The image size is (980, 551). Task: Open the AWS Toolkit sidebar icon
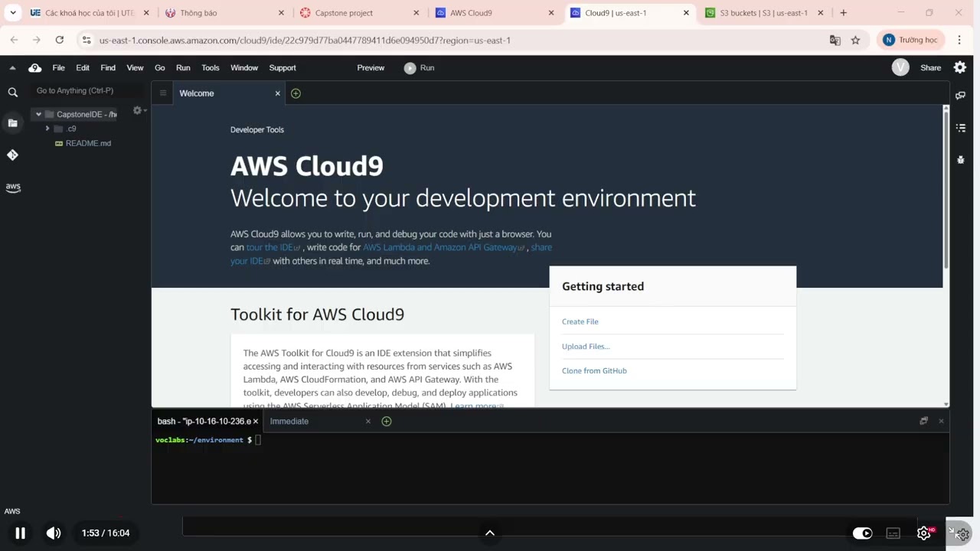pyautogui.click(x=12, y=187)
